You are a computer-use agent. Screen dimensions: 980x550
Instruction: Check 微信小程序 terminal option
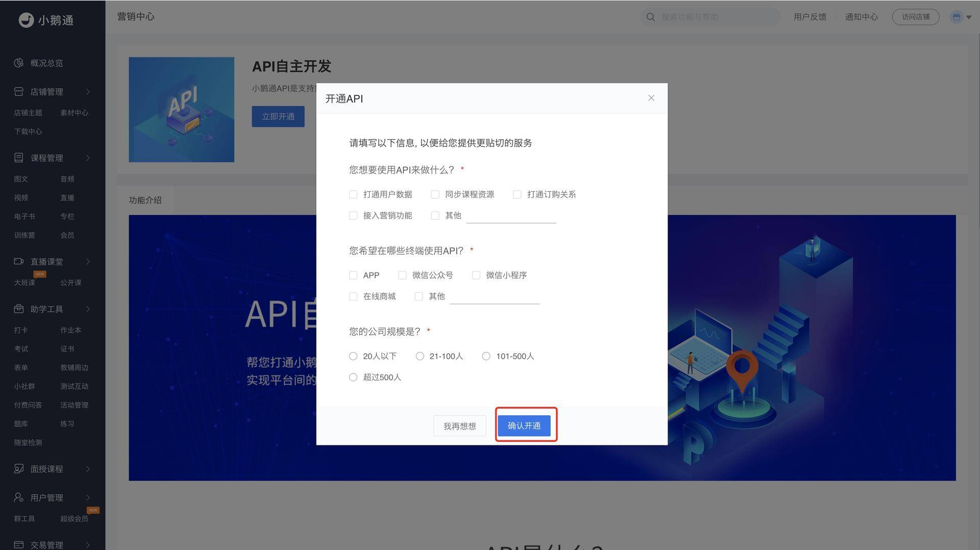[476, 275]
